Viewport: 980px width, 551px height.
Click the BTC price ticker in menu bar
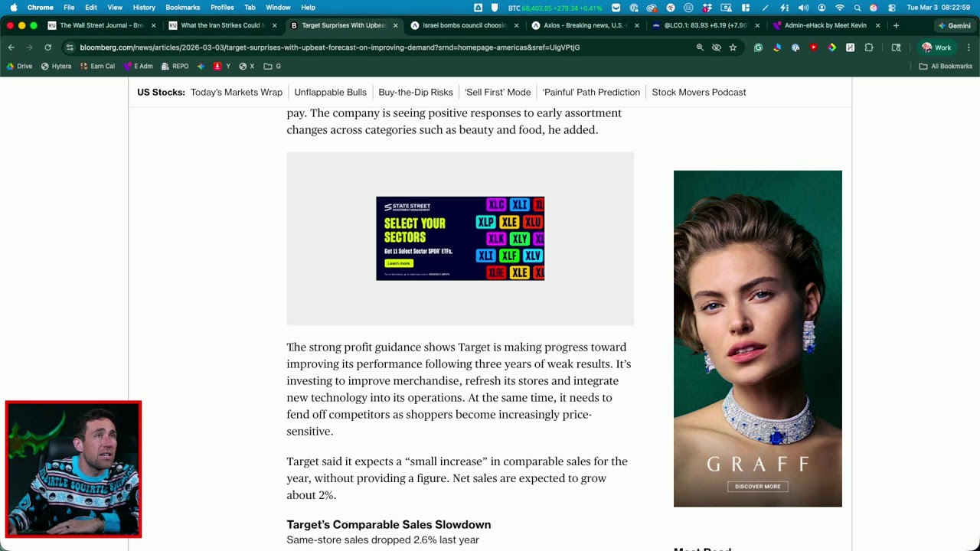[x=555, y=8]
